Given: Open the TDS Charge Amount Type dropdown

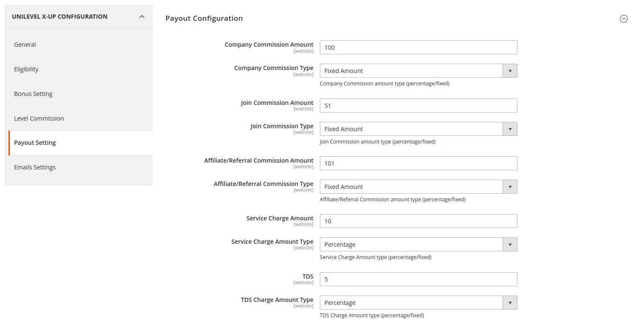Looking at the screenshot, I should (x=418, y=303).
